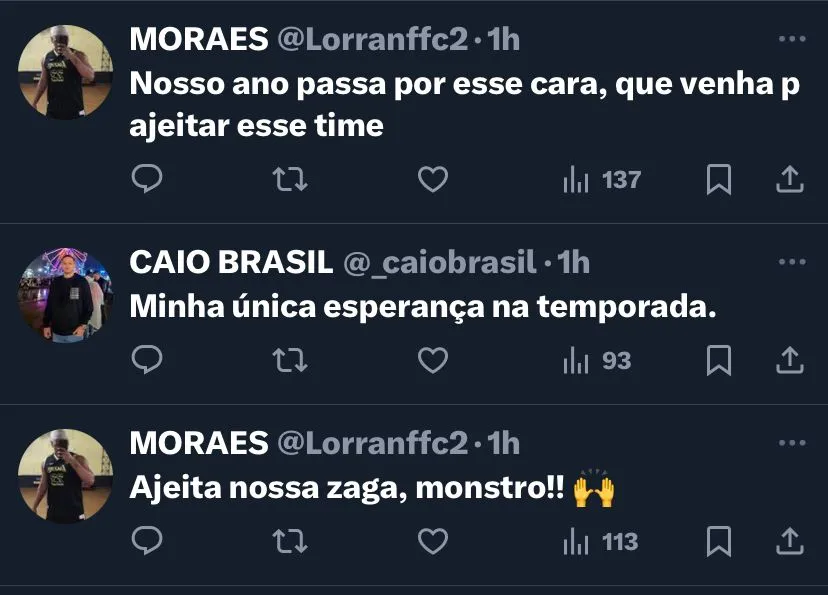This screenshot has width=828, height=595.
Task: Open CAIO BRASIL's profile picture
Action: (x=66, y=296)
